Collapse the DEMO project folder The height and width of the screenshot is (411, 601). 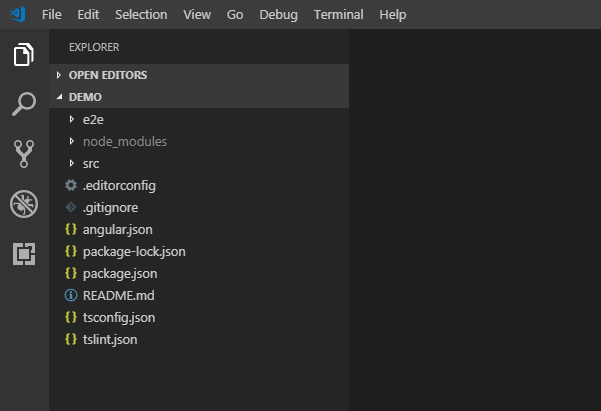click(x=85, y=97)
